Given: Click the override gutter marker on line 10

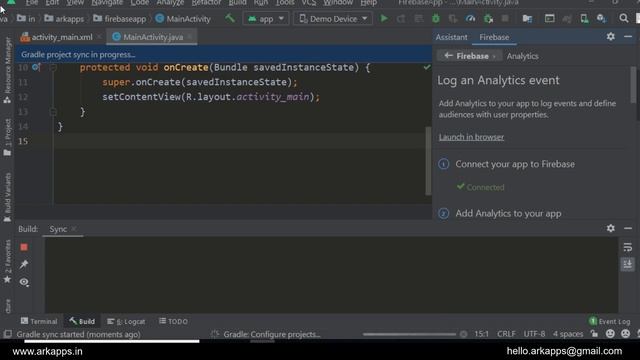Looking at the screenshot, I should [36, 67].
